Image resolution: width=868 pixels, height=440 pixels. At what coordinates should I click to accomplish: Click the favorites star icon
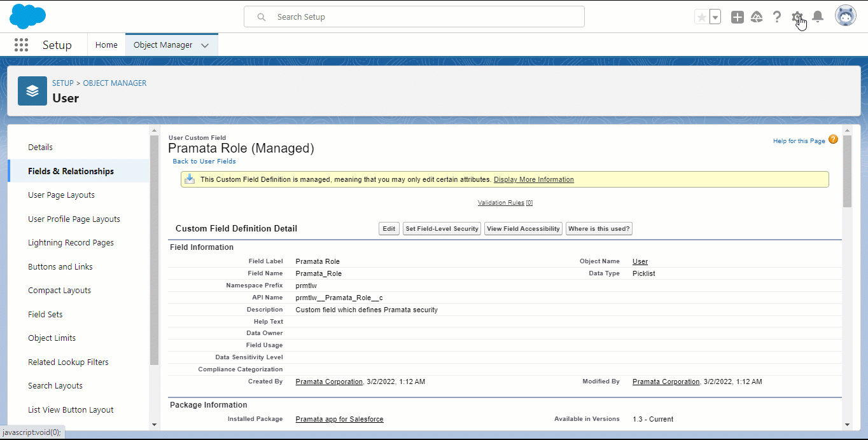[x=702, y=17]
